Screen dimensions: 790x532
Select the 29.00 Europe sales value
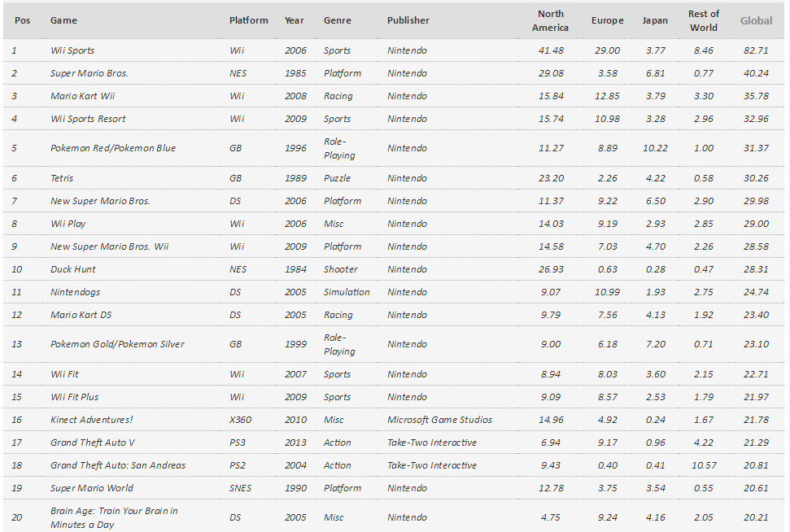pos(607,50)
